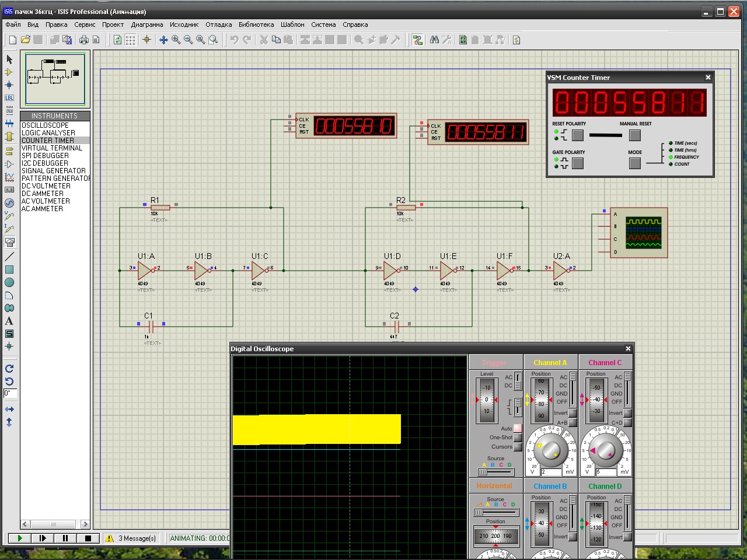The width and height of the screenshot is (747, 560).
Task: Select the Component mode tool
Action: point(9,72)
